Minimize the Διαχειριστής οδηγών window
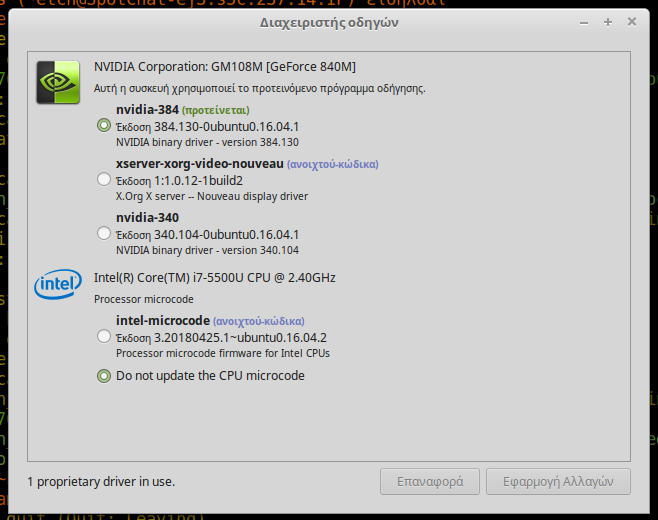The width and height of the screenshot is (658, 520). (584, 23)
